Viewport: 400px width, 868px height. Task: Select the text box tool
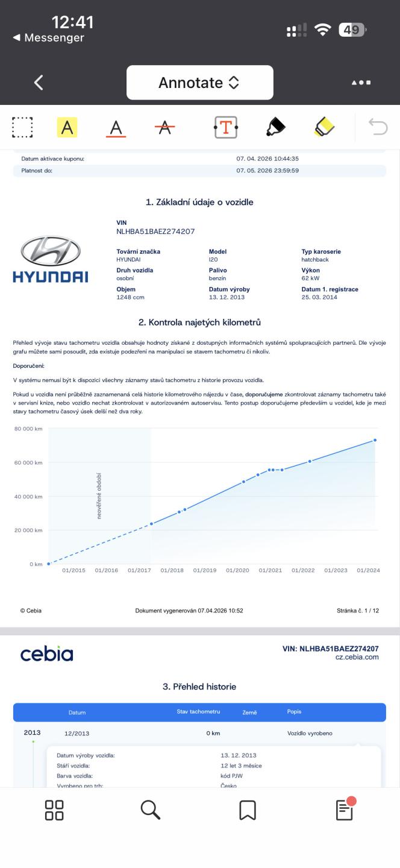tap(226, 127)
